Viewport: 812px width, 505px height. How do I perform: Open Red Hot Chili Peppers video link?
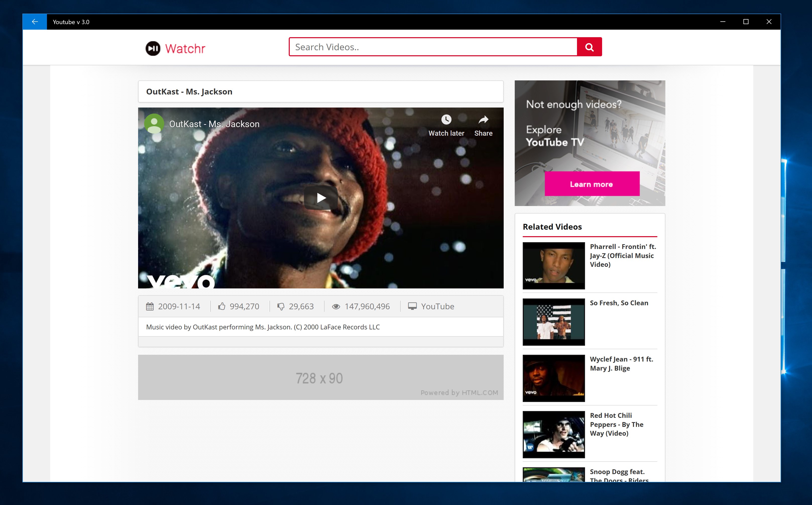(616, 424)
